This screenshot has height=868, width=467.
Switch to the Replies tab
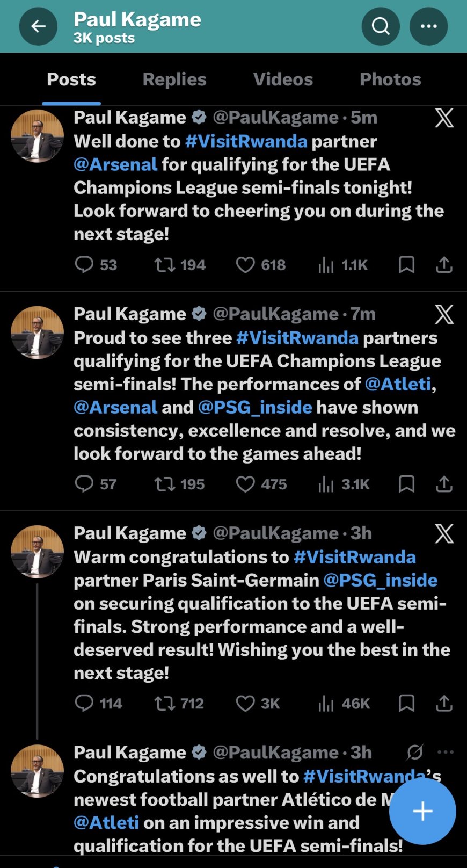coord(174,79)
